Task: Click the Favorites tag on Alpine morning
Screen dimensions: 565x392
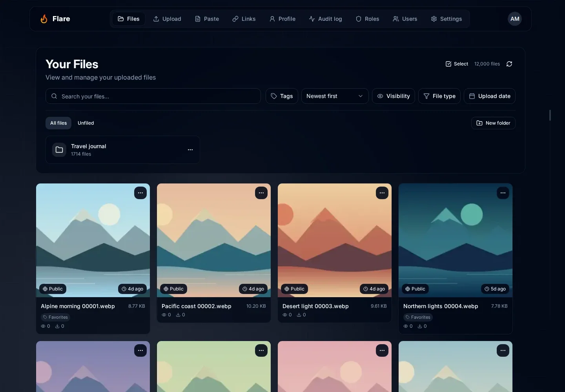Action: pos(55,317)
